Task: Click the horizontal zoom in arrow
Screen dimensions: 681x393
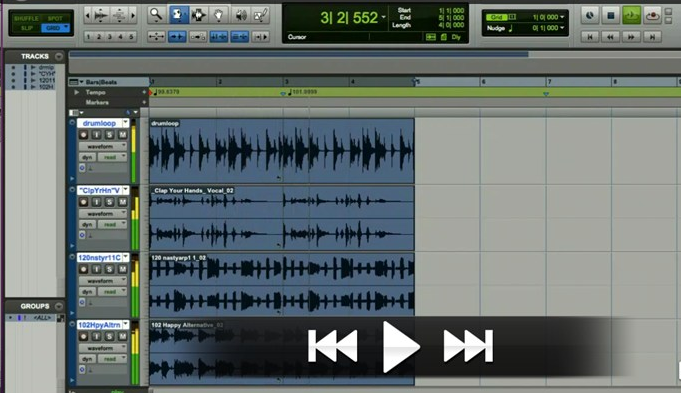Action: tap(133, 16)
